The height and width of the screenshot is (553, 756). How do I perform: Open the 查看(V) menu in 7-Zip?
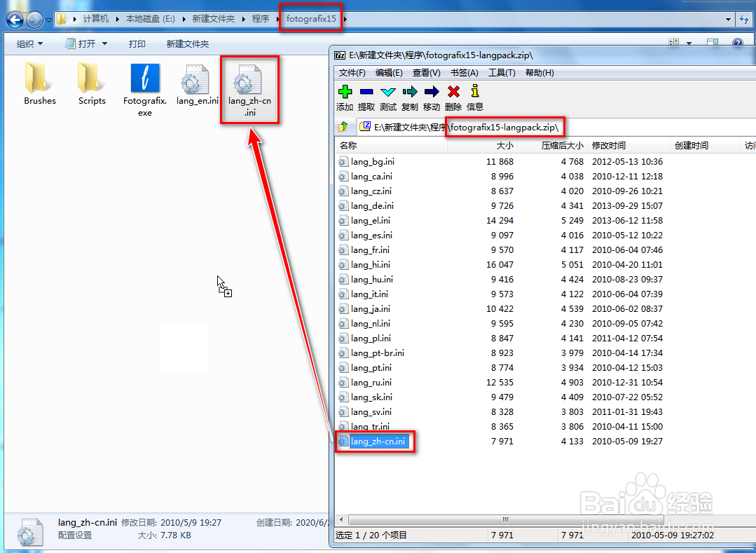[x=426, y=73]
